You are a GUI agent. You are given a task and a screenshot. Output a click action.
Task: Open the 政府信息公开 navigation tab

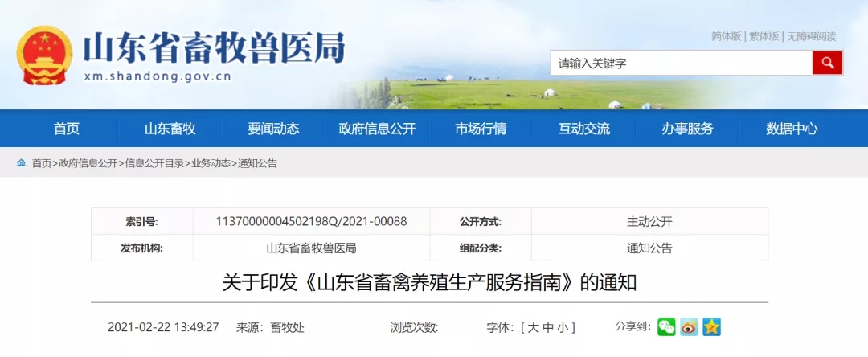(377, 129)
